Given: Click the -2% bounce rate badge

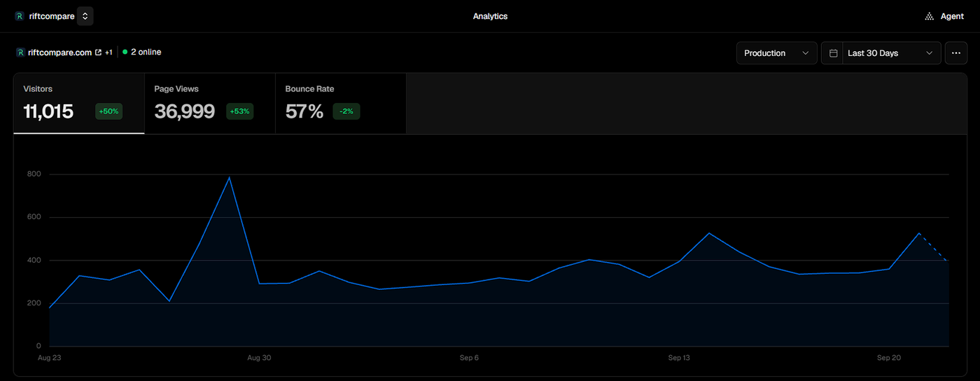Looking at the screenshot, I should [346, 111].
